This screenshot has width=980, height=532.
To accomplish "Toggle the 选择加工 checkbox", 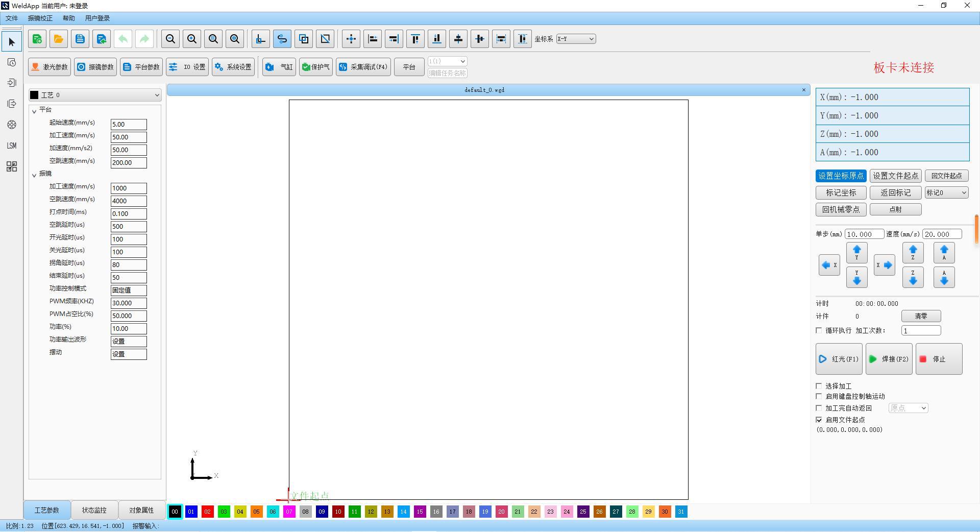I will (819, 386).
